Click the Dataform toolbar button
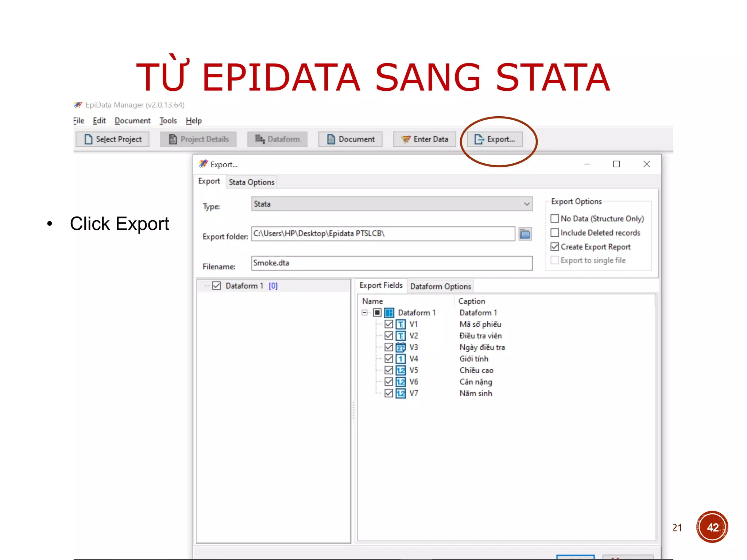This screenshot has height=560, width=747. click(x=277, y=139)
